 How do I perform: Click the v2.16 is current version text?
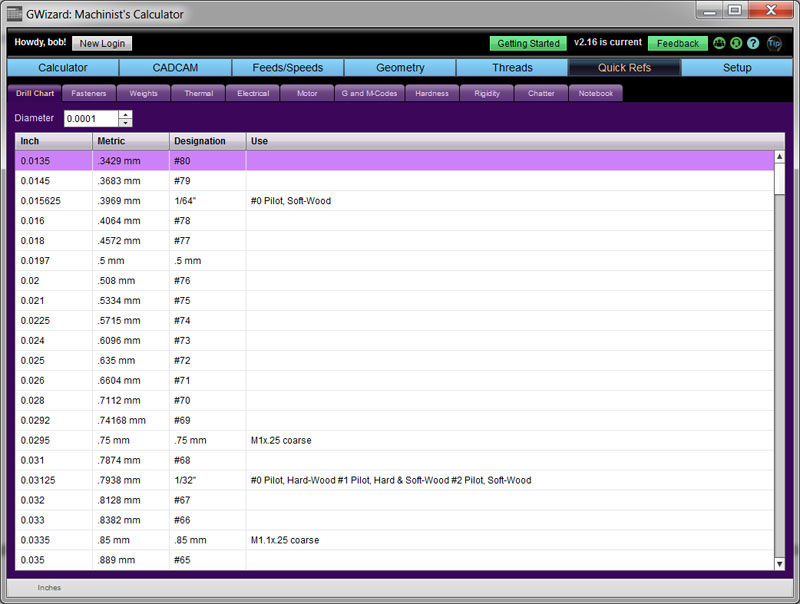pos(608,42)
